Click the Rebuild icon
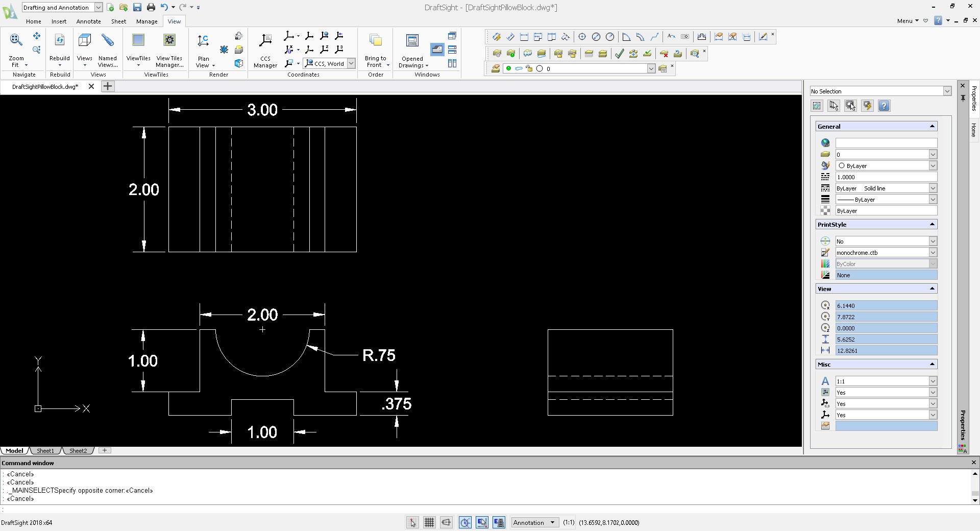This screenshot has width=980, height=531. coord(60,40)
